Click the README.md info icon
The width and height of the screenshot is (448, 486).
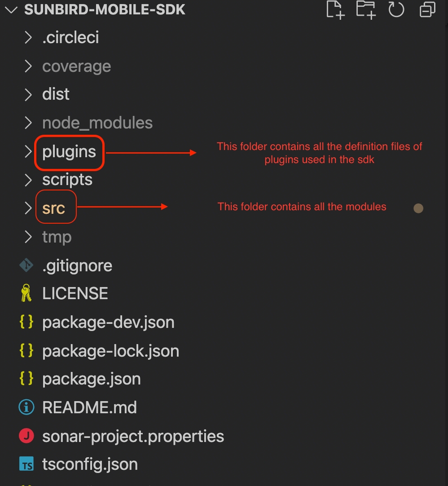[26, 407]
